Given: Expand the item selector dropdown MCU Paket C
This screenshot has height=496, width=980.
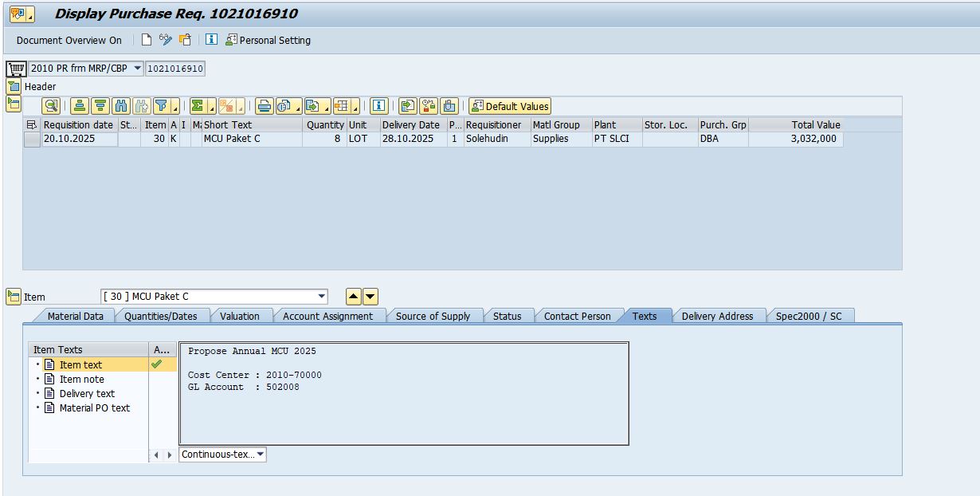Looking at the screenshot, I should click(x=322, y=297).
